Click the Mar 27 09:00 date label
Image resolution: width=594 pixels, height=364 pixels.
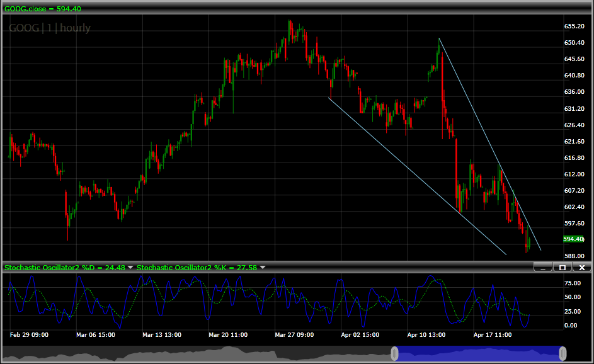294,335
